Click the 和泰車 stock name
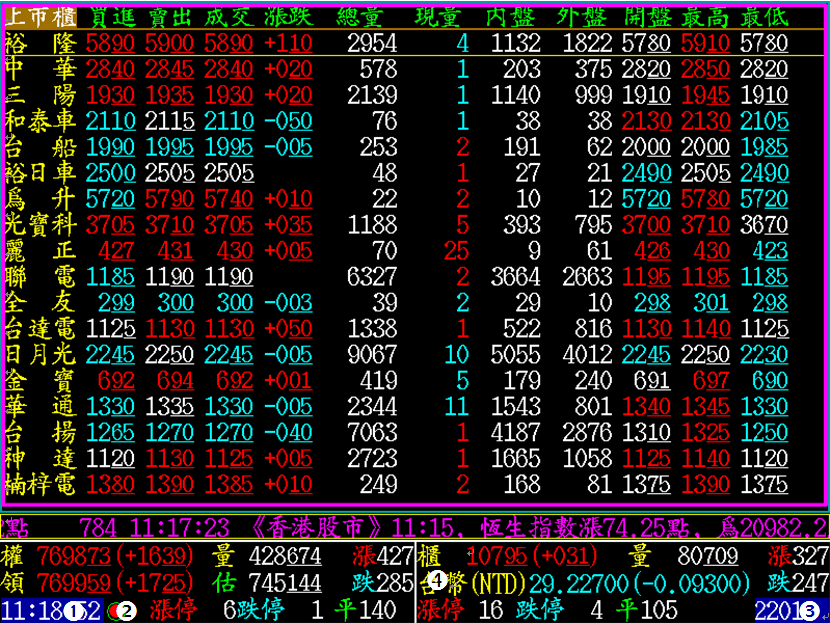830x623 pixels. (x=40, y=121)
